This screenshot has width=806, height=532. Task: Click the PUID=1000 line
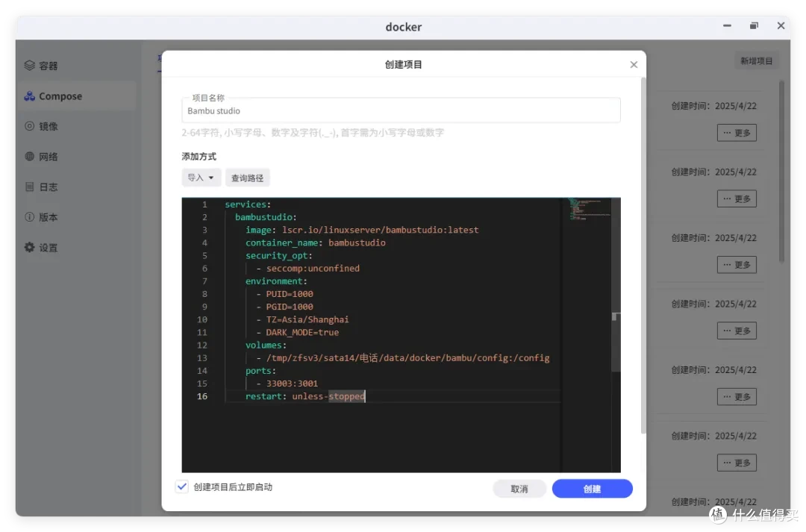pyautogui.click(x=284, y=294)
